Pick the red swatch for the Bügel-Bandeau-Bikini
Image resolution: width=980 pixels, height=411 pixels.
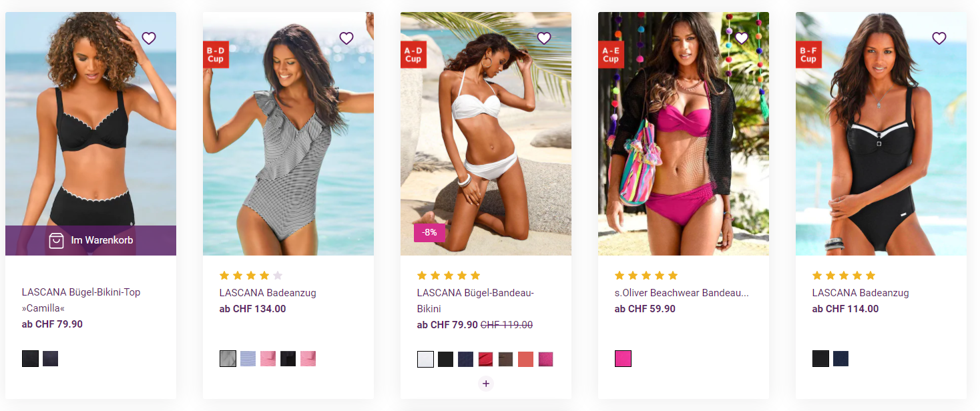tap(485, 359)
